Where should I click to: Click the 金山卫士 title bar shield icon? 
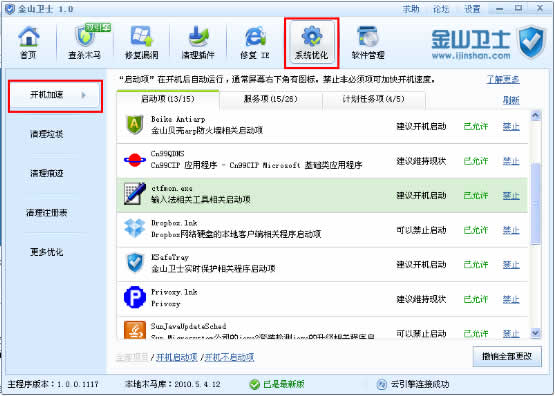click(x=10, y=9)
